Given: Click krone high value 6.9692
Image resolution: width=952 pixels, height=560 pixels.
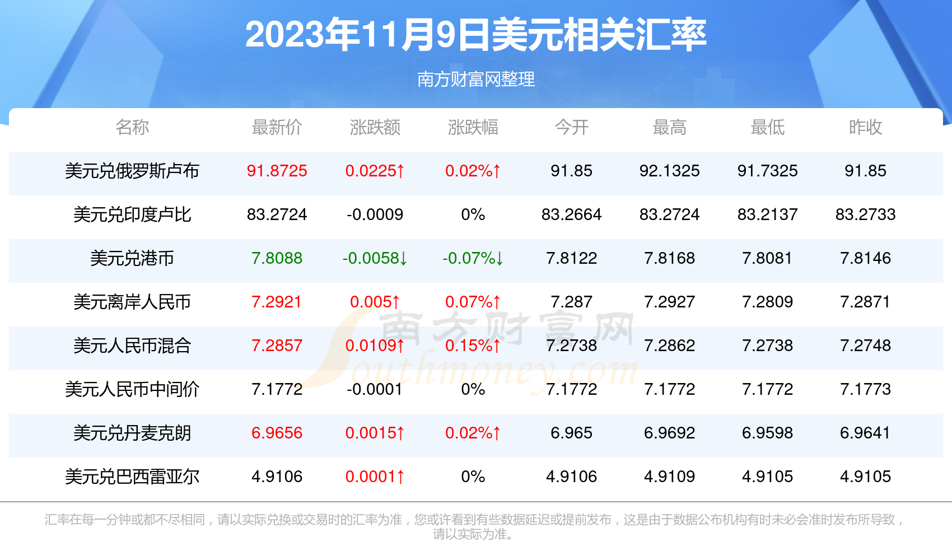Looking at the screenshot, I should pos(670,433).
